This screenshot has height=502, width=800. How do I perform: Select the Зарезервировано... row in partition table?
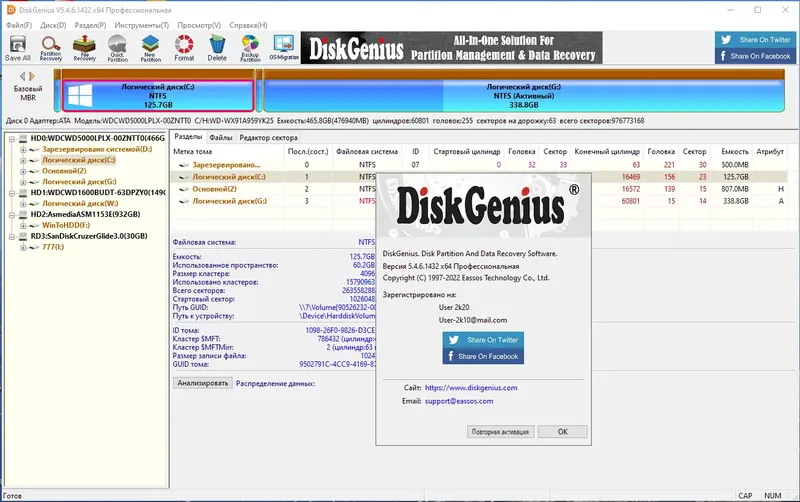480,165
